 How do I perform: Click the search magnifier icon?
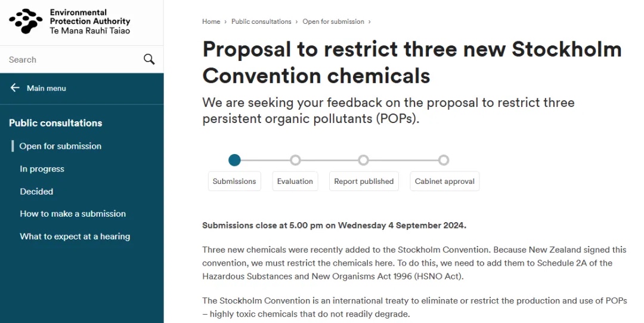pos(149,59)
